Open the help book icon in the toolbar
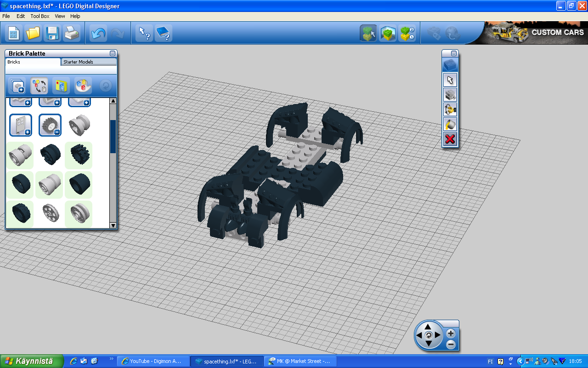Screen dimensions: 588x368 pyautogui.click(x=164, y=33)
